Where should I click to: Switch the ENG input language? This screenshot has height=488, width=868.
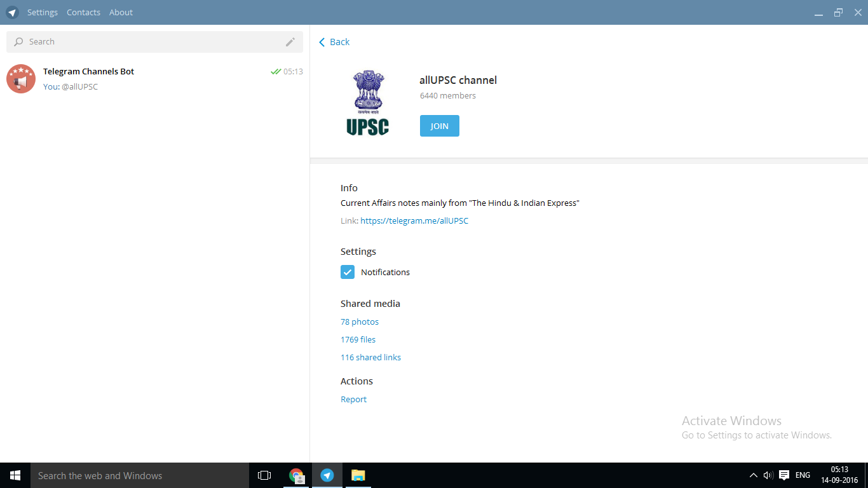pos(803,475)
